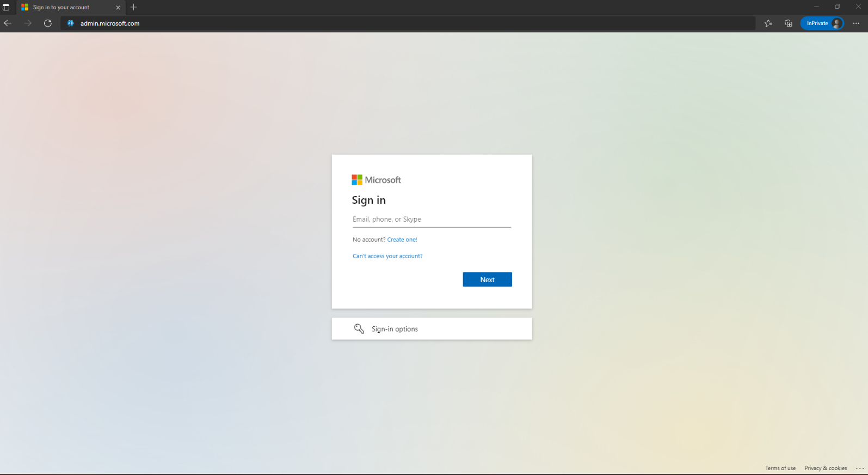Viewport: 868px width, 475px height.
Task: Click the Microsoft logo
Action: point(376,180)
